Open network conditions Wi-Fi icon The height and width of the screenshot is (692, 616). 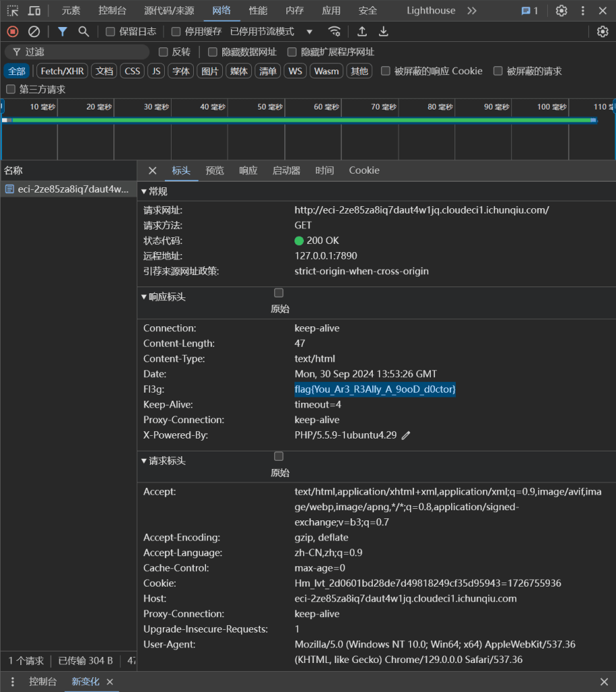(334, 32)
